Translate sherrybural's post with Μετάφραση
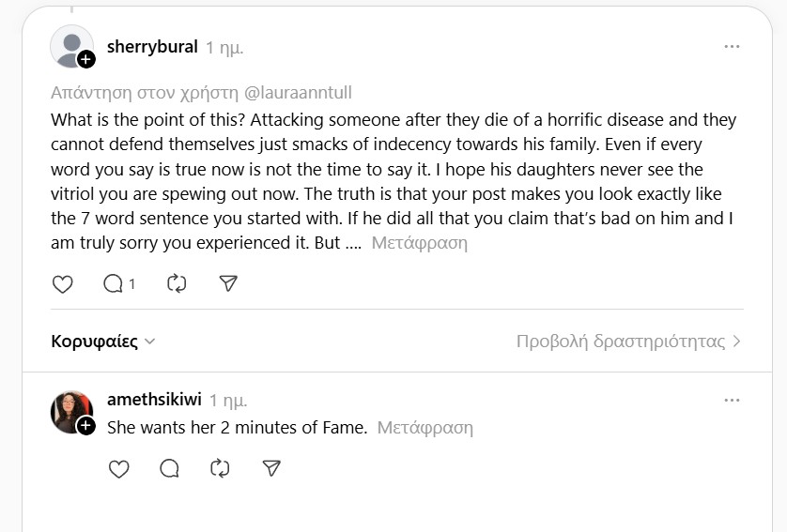The width and height of the screenshot is (787, 532). 419,243
